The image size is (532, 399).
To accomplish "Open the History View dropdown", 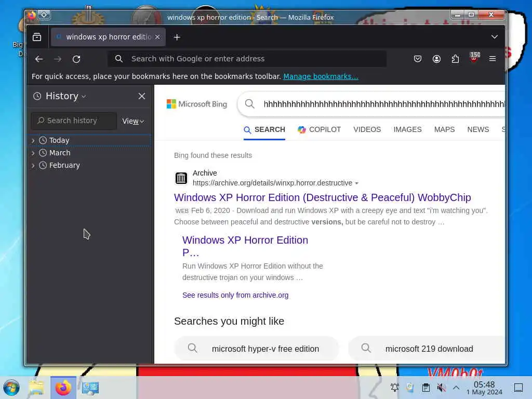I will tap(133, 121).
